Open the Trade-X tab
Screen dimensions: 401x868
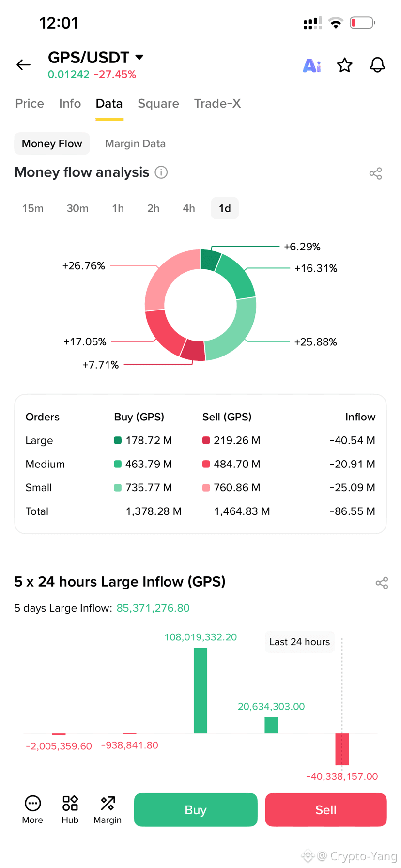coord(217,103)
